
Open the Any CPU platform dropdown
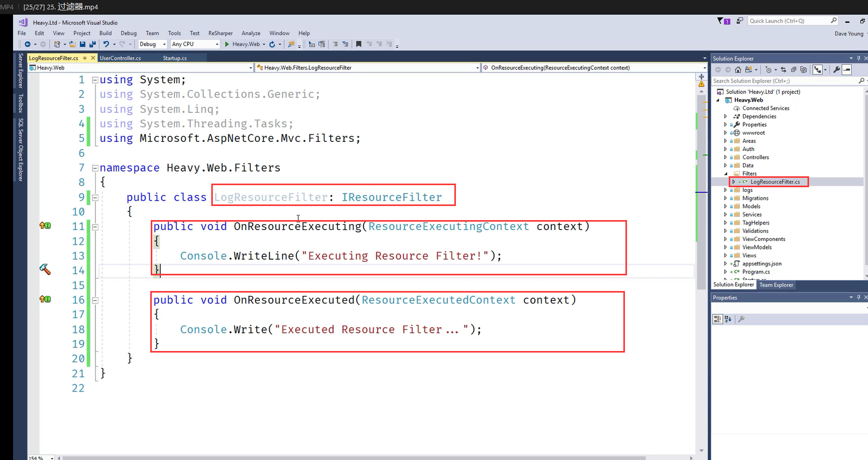(195, 44)
